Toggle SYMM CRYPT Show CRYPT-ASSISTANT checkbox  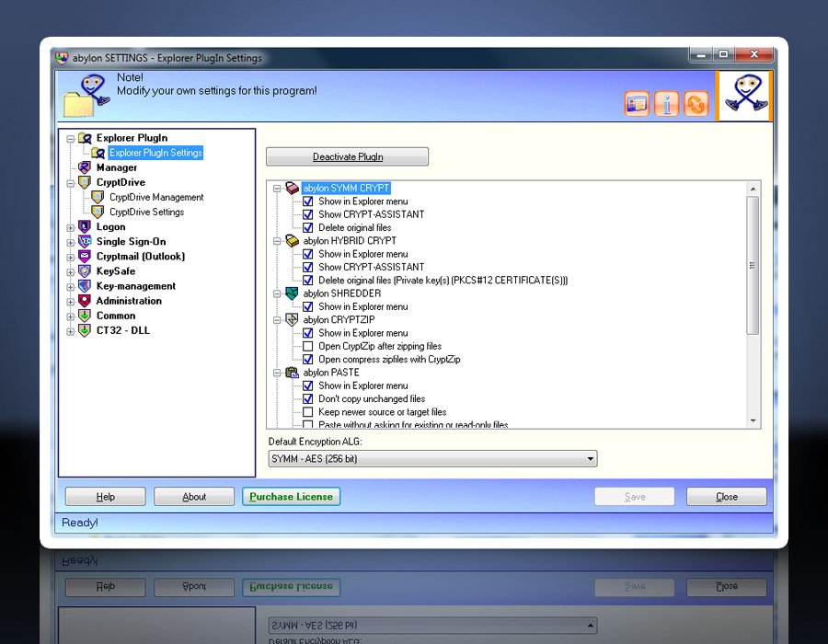tap(308, 214)
